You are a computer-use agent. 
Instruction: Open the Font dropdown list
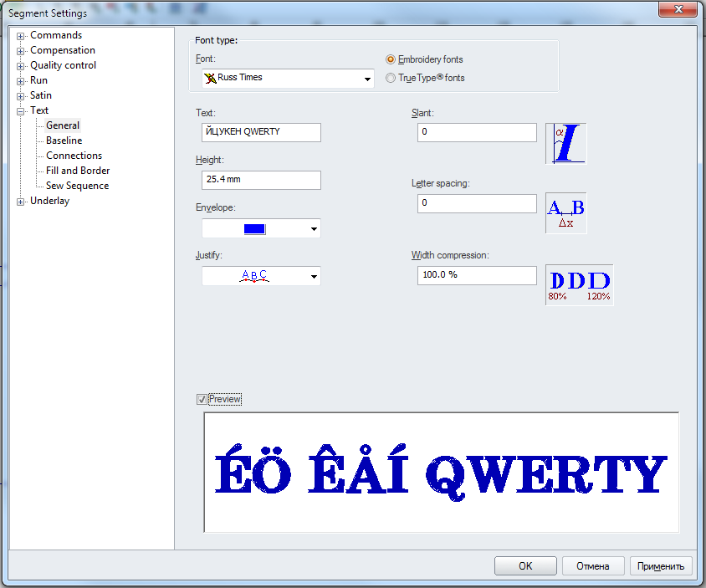click(x=367, y=79)
